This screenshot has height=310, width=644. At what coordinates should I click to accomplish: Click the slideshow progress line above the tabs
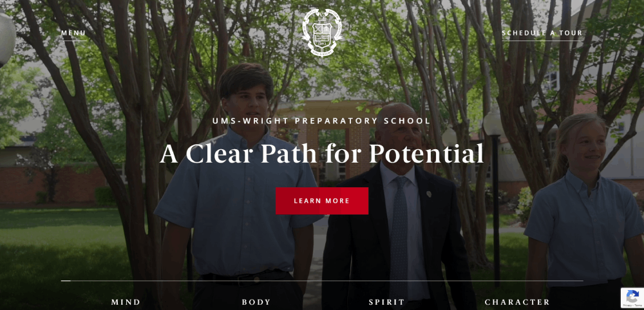point(322,281)
